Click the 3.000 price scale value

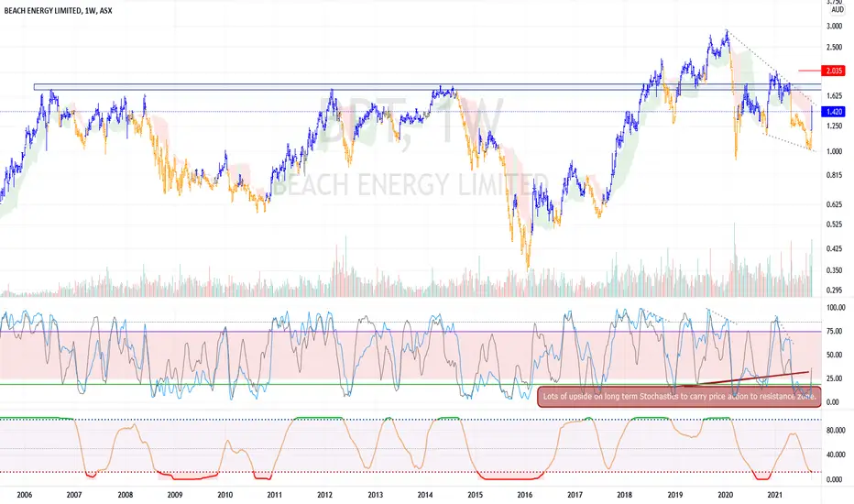(x=835, y=27)
